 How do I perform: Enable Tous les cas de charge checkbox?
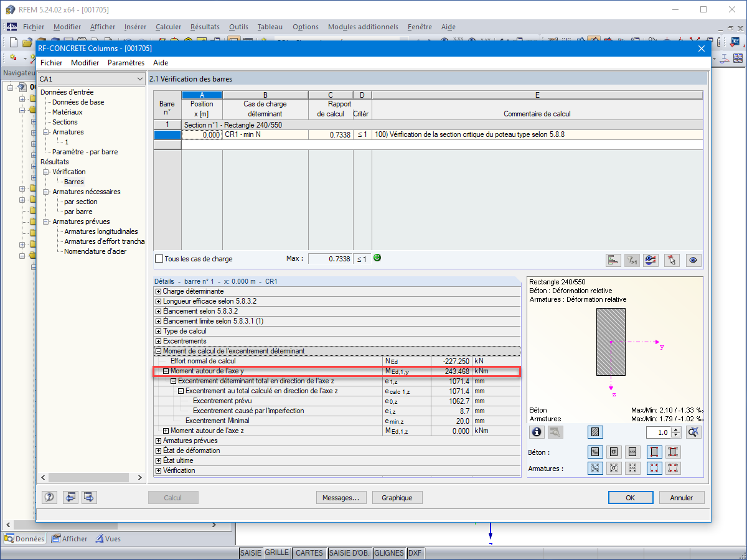(x=159, y=258)
